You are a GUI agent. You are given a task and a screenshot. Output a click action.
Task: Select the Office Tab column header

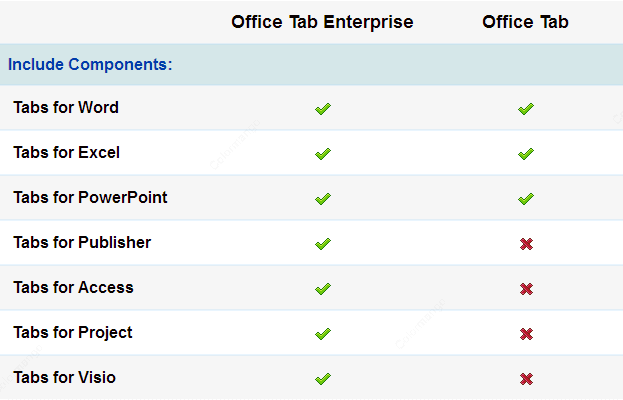(x=525, y=22)
